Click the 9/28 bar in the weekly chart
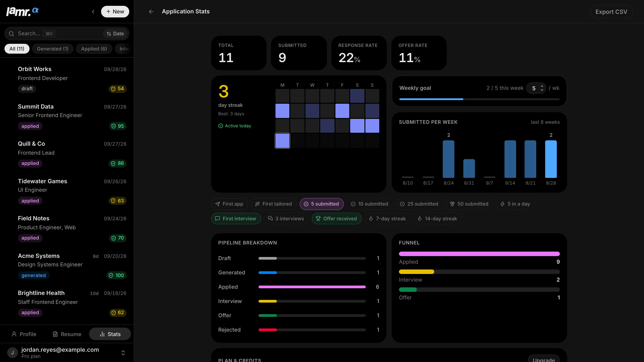 [551, 159]
